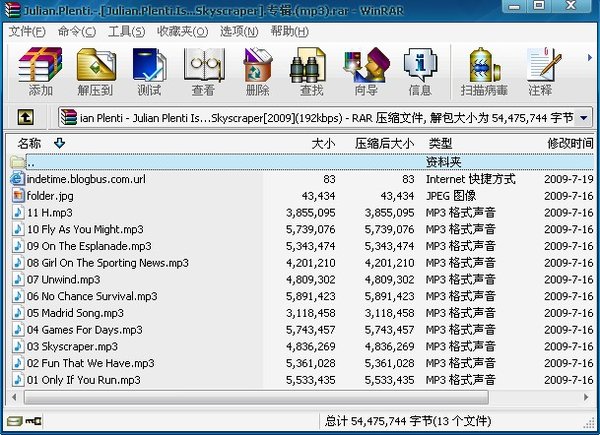The height and width of the screenshot is (435, 600).
Task: Click the JPEG 图像 type cell
Action: [x=451, y=196]
